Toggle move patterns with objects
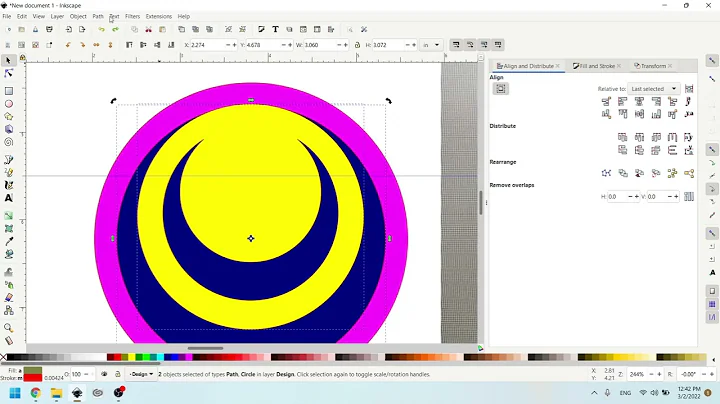 tap(498, 45)
